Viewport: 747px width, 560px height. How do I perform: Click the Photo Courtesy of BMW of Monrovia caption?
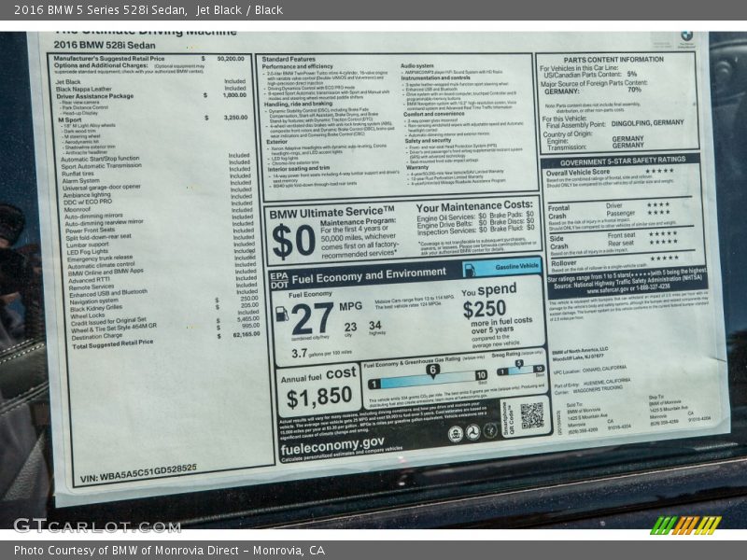[x=169, y=551]
